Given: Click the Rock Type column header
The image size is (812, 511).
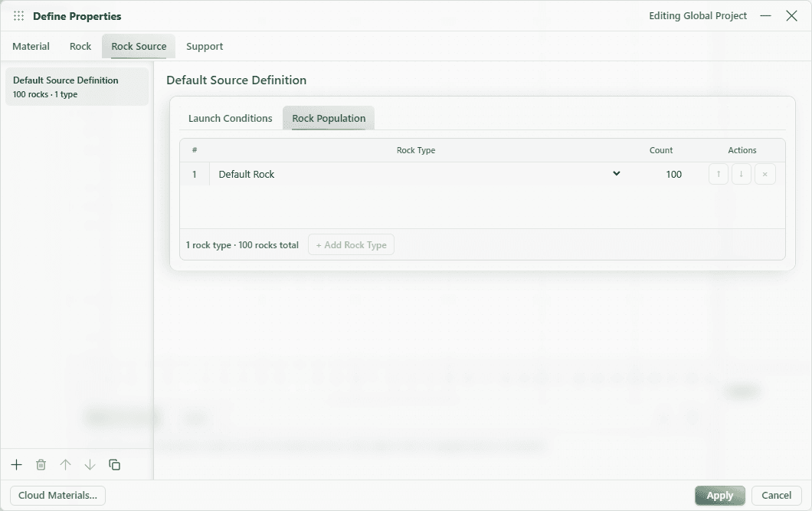Looking at the screenshot, I should pos(416,150).
